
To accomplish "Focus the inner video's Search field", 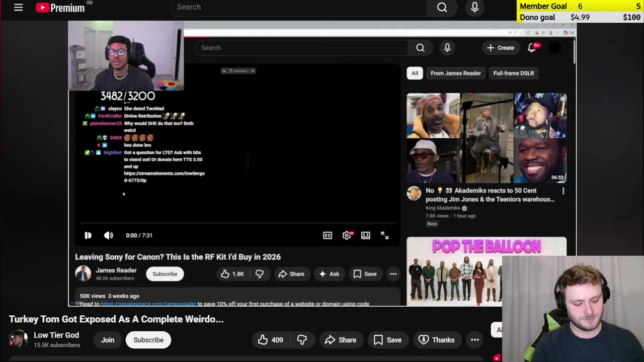I will [x=302, y=48].
